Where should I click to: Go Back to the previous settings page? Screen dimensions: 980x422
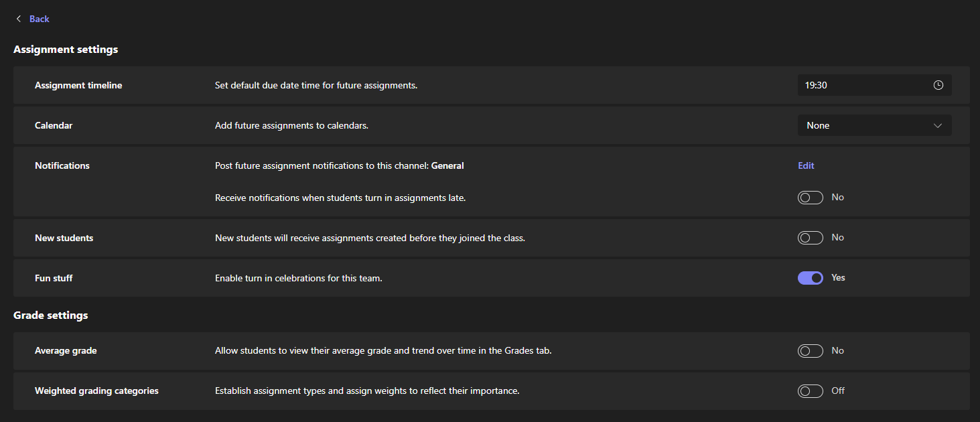tap(39, 18)
